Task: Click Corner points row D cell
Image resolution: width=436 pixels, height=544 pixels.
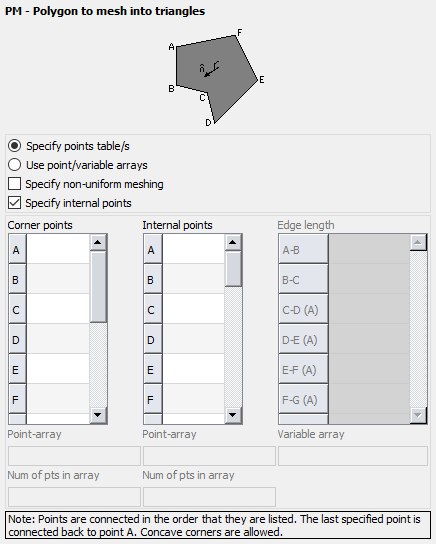Action: point(58,339)
